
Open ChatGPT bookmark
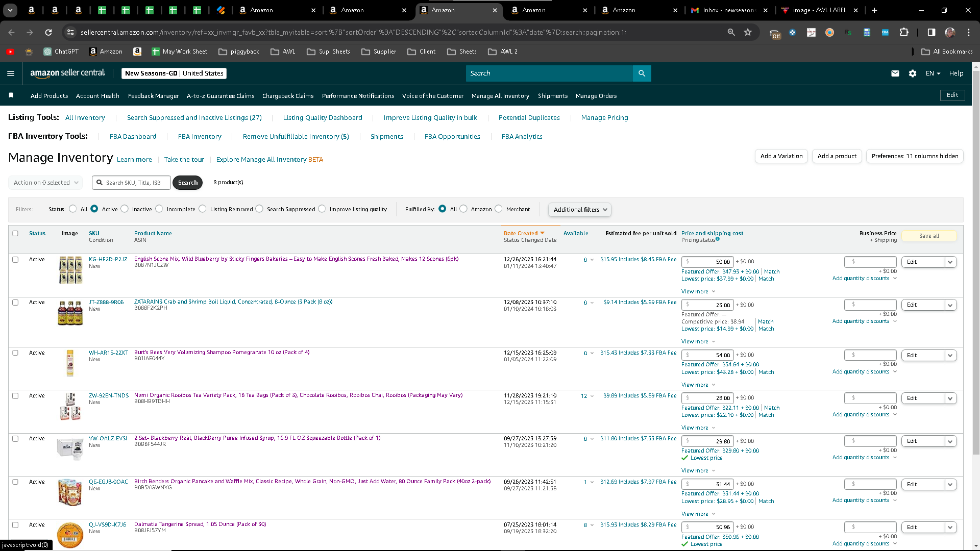[x=61, y=52]
